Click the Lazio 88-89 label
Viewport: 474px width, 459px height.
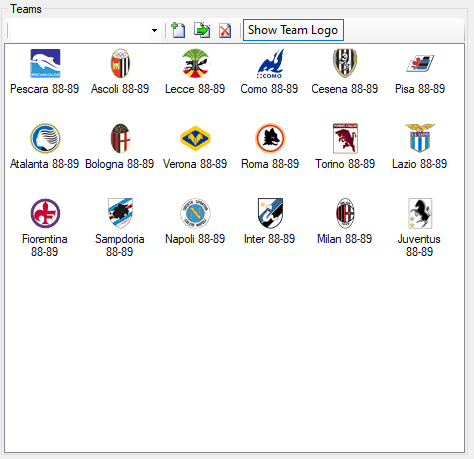click(419, 164)
